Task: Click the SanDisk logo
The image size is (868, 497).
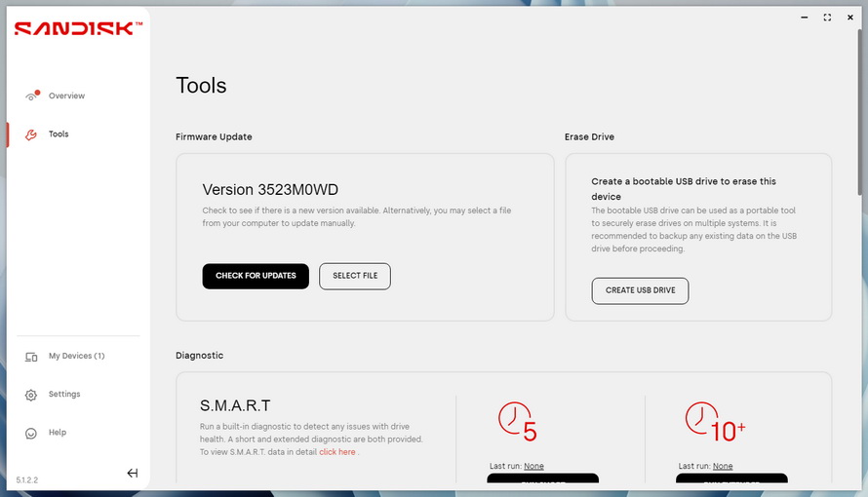Action: point(78,29)
